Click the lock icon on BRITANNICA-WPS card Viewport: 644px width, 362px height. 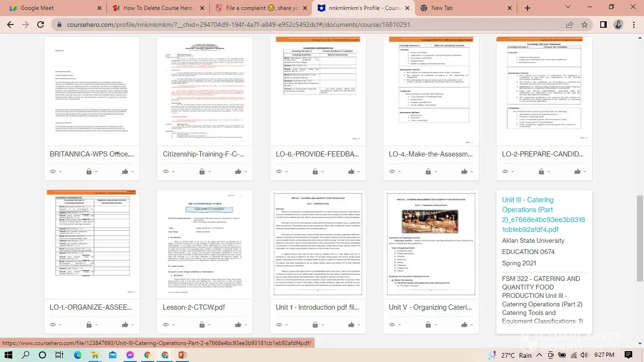[89, 172]
